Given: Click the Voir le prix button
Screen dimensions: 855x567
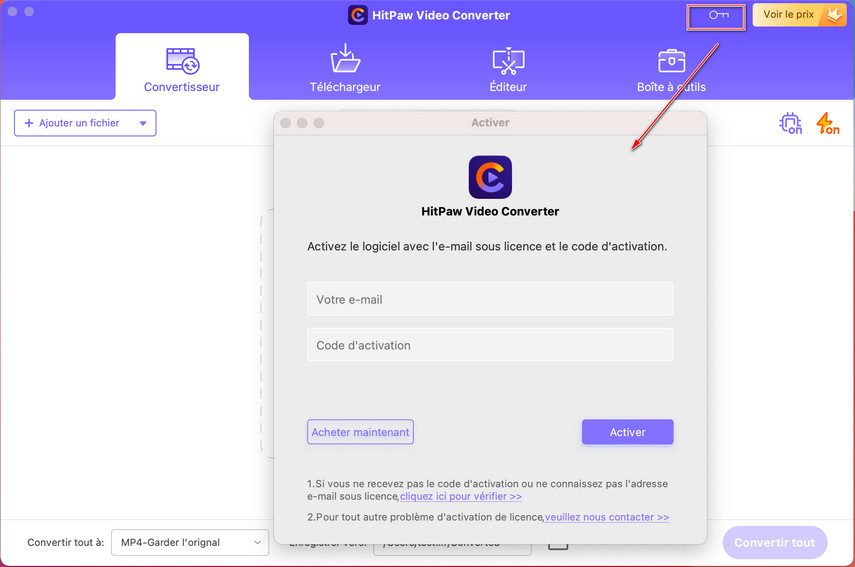Looking at the screenshot, I should [799, 15].
